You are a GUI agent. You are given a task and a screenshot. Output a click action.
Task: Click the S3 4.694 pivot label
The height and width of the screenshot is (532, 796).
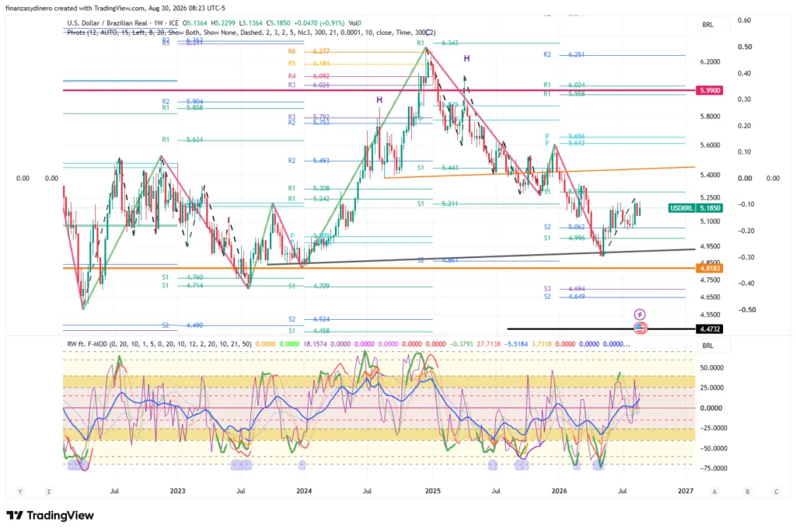[564, 289]
